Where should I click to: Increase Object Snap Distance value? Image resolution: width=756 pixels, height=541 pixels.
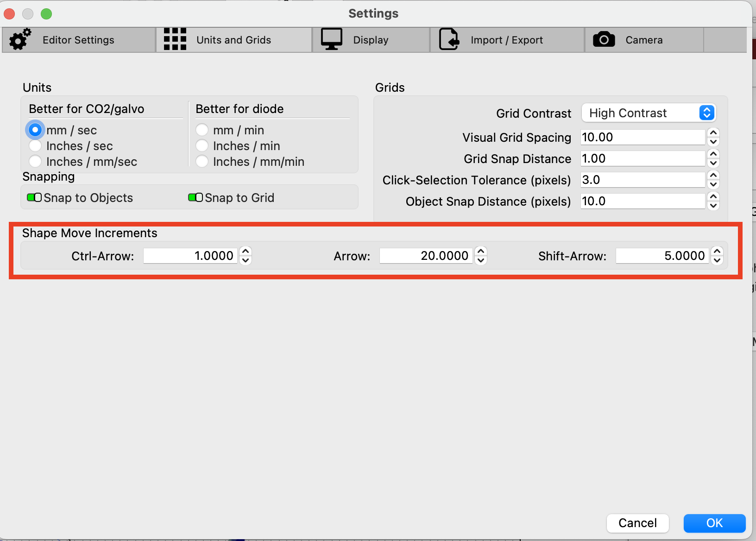[713, 197]
